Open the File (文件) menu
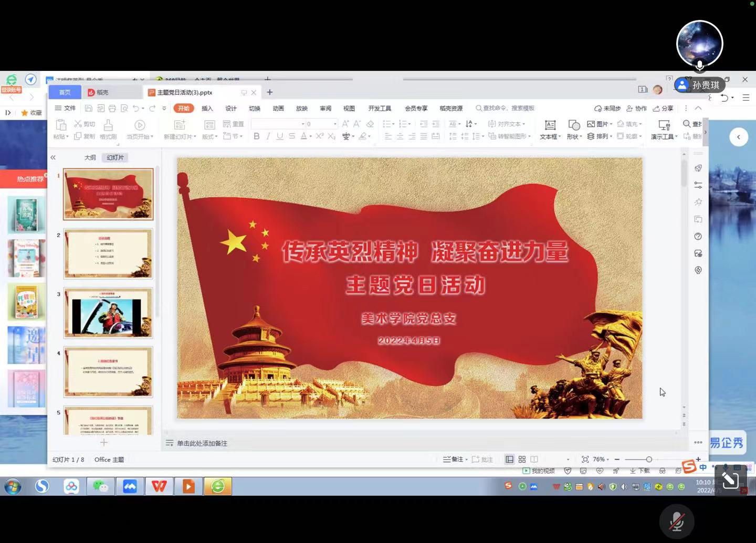 tap(65, 108)
